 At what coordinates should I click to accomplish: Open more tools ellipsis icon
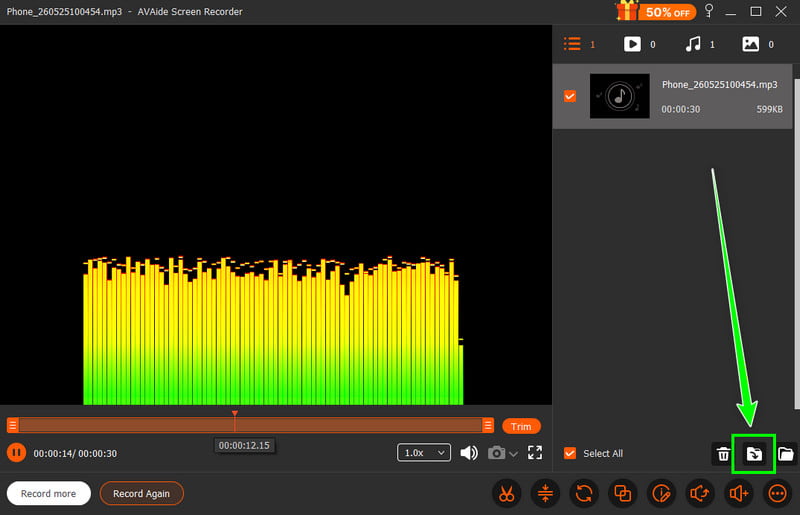pos(778,494)
